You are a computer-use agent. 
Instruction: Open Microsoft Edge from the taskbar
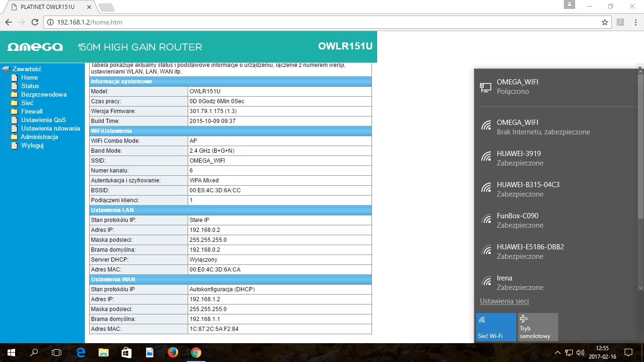[x=81, y=353]
